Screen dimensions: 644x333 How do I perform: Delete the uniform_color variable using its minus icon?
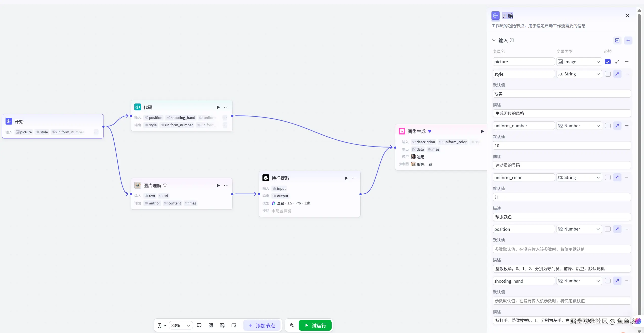627,177
